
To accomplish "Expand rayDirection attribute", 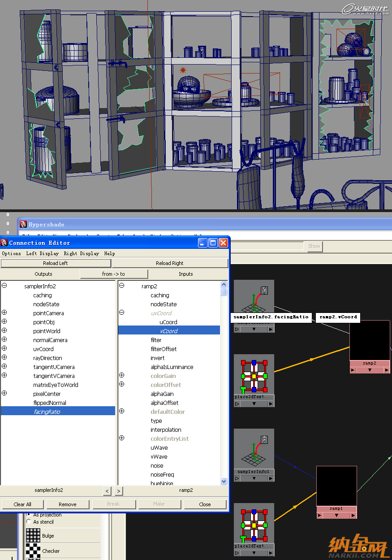I will (4, 357).
